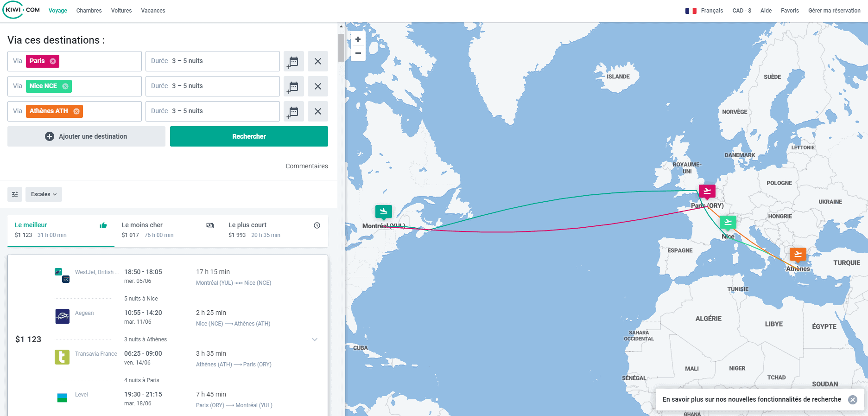Open the CAD currency selector
This screenshot has width=868, height=416.
[741, 11]
